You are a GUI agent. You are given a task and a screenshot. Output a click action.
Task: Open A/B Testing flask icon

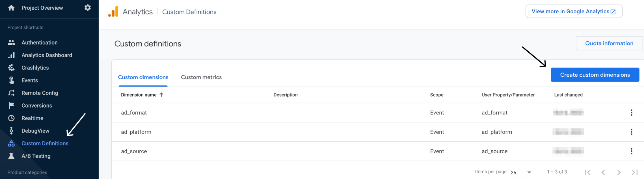(11, 156)
